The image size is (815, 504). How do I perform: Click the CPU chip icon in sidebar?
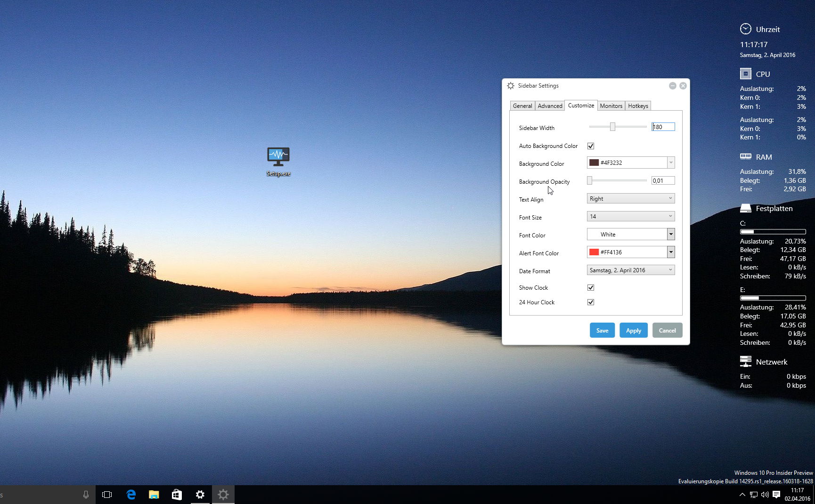pyautogui.click(x=746, y=74)
